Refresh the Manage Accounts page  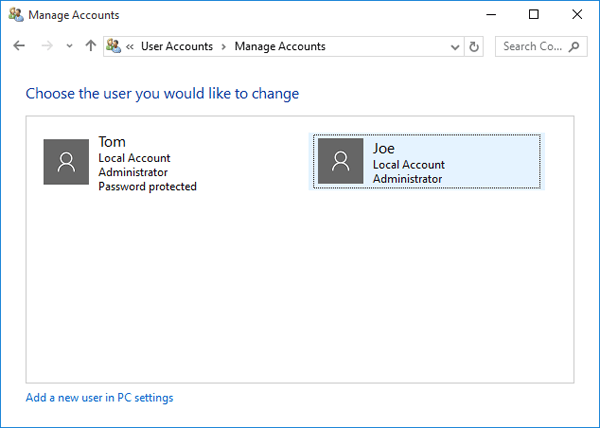(x=474, y=46)
